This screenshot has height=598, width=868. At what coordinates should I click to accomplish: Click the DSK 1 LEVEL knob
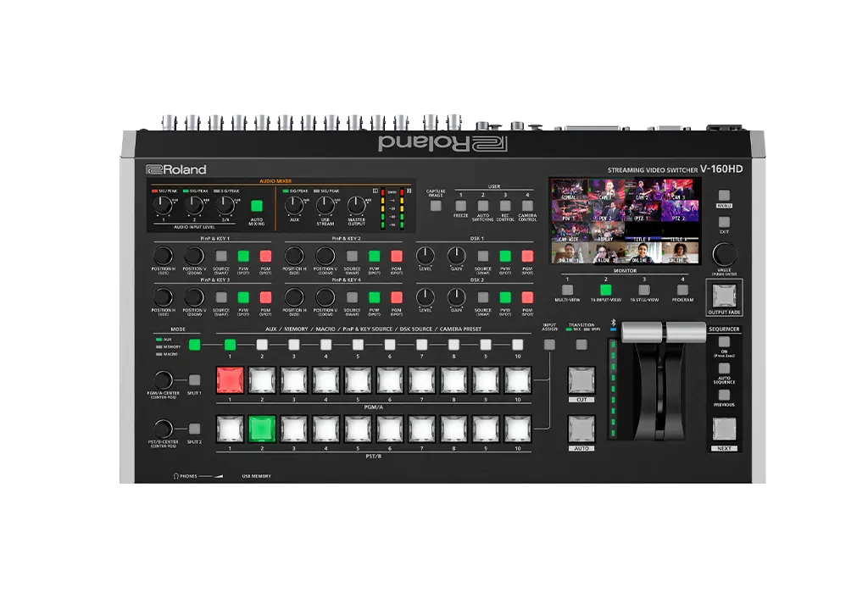(426, 256)
